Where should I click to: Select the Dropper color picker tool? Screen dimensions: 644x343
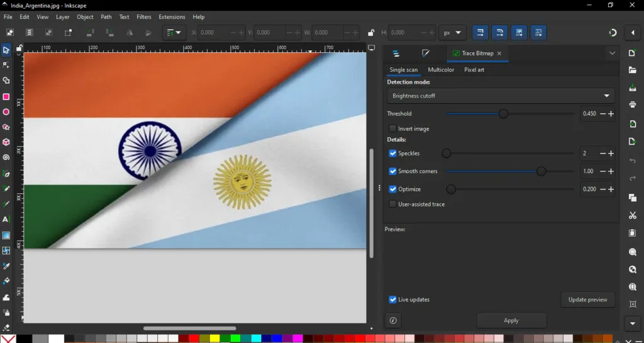tap(6, 266)
